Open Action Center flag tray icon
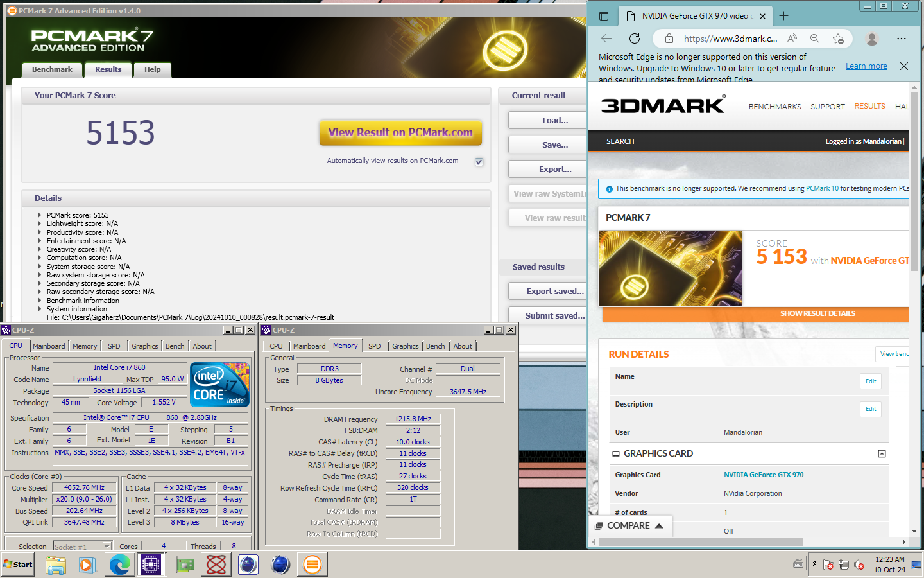The height and width of the screenshot is (578, 924). [828, 565]
